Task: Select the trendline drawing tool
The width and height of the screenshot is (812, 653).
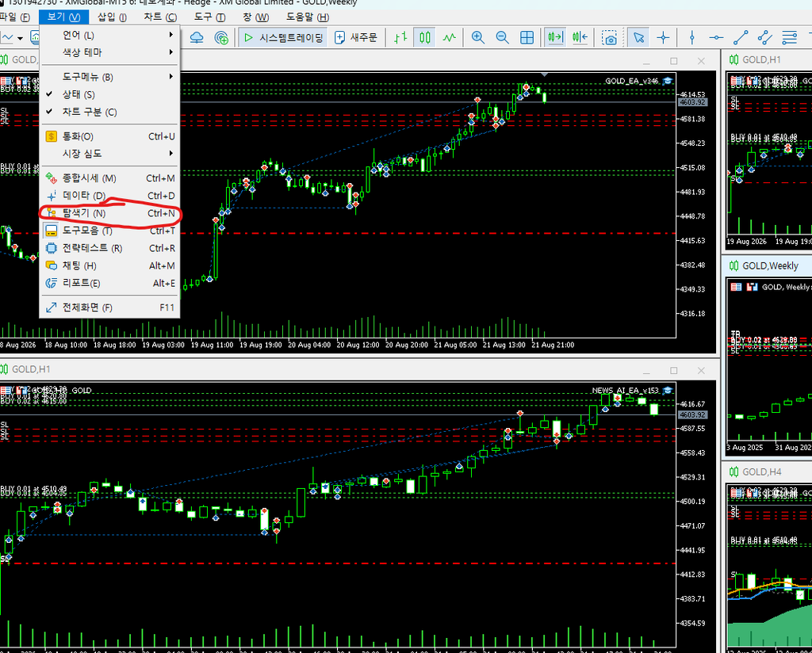Action: pos(741,37)
